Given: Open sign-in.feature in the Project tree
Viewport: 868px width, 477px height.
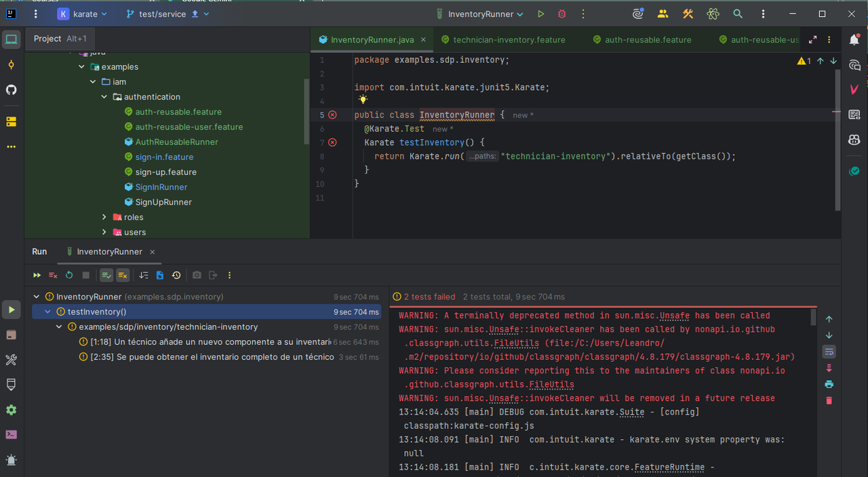Looking at the screenshot, I should point(164,157).
